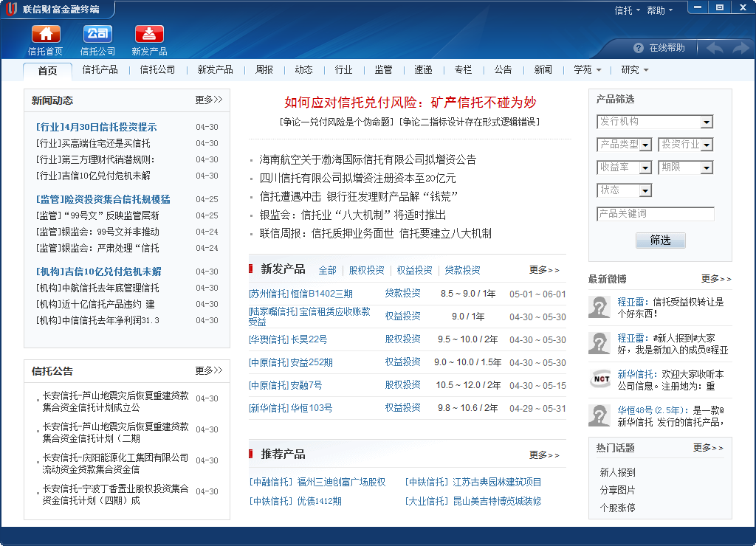Image resolution: width=756 pixels, height=546 pixels.
Task: Open [中铁信托] 优债1412期
Action: pos(295,501)
